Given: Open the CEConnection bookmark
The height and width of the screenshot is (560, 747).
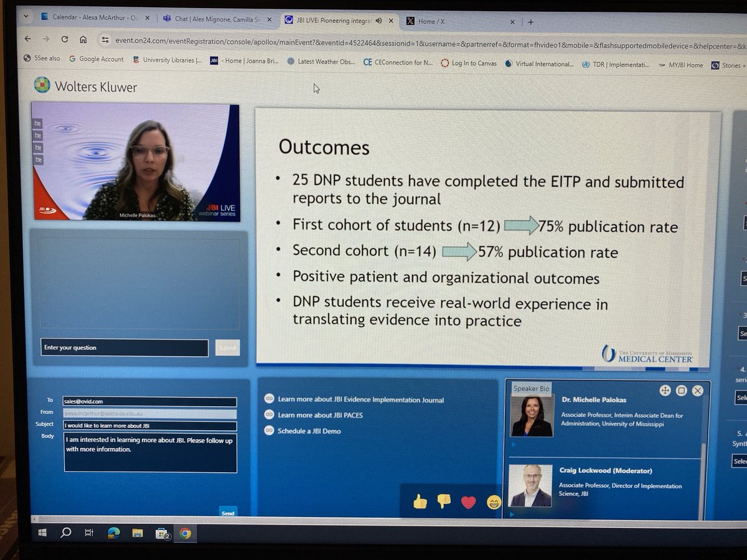Looking at the screenshot, I should (x=397, y=62).
